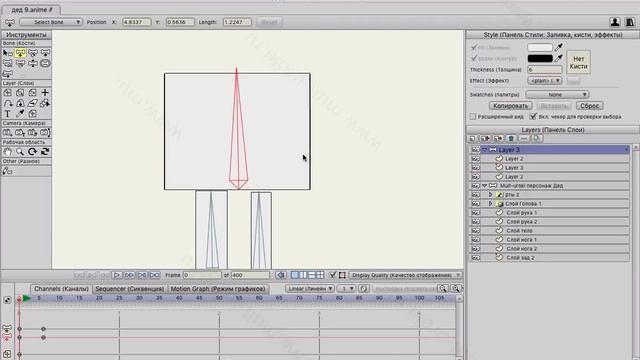Mute audio with the speaker icon
The height and width of the screenshot is (360, 640).
(x=280, y=275)
